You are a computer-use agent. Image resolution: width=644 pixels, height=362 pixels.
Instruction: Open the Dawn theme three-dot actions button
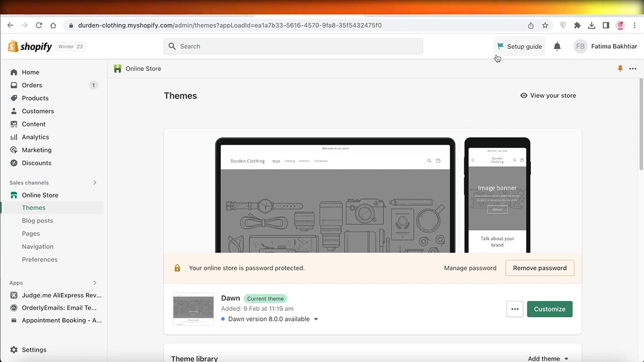[515, 309]
